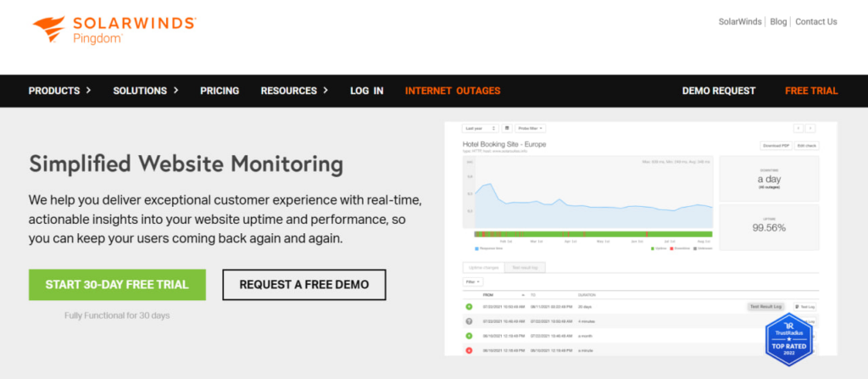Click the Test Log button in 20 days row
Viewport: 868px width, 379px height.
click(804, 306)
